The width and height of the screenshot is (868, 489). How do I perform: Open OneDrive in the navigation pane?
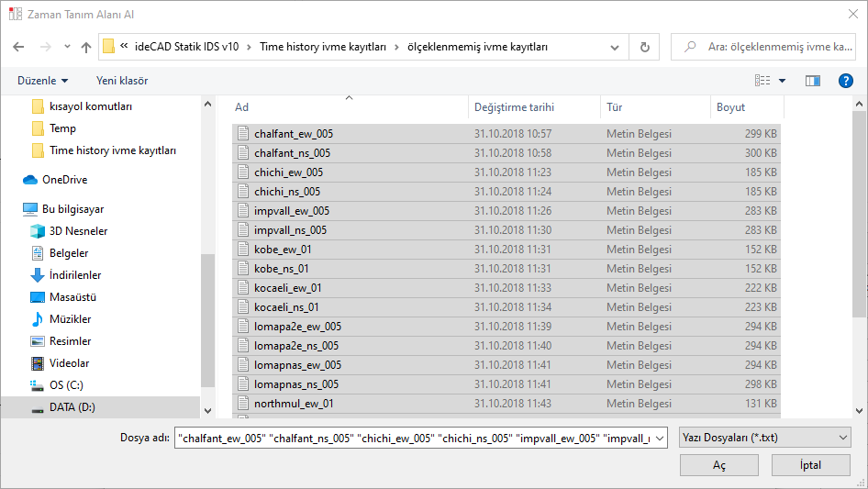(x=64, y=180)
